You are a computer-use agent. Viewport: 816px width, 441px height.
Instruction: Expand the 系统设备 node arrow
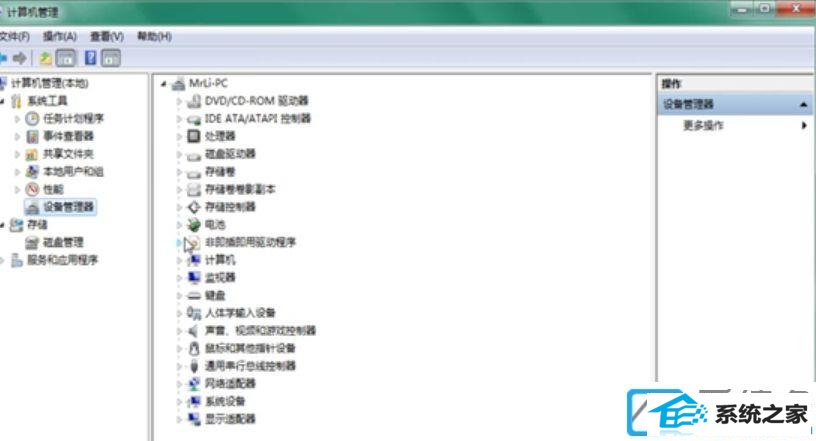click(x=179, y=401)
